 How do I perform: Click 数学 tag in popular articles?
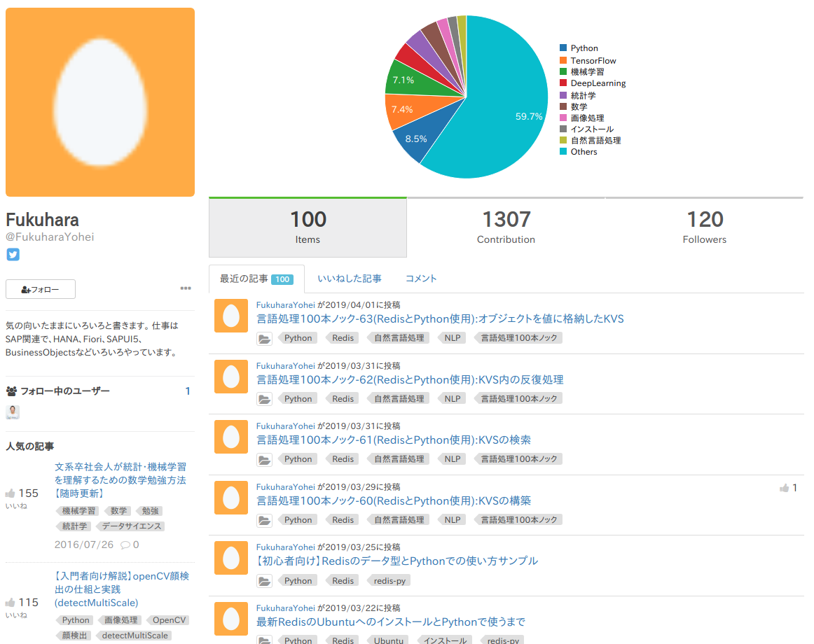pyautogui.click(x=118, y=511)
